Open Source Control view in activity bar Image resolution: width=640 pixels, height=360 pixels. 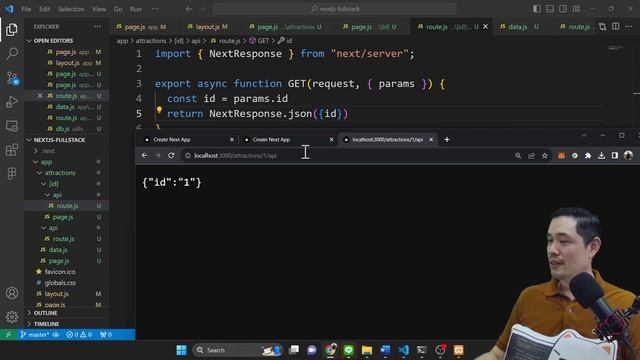click(12, 78)
